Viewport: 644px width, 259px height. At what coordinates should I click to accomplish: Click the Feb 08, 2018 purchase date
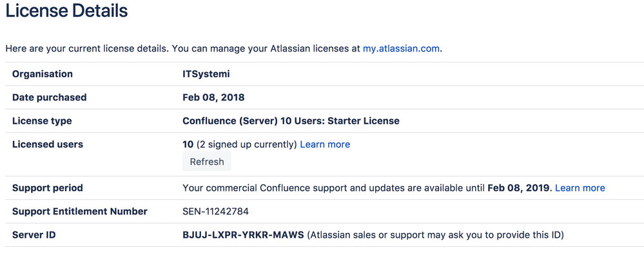click(x=213, y=97)
